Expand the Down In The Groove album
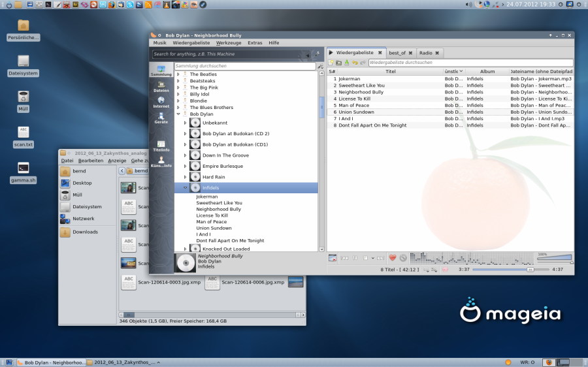This screenshot has height=367, width=588. (185, 155)
